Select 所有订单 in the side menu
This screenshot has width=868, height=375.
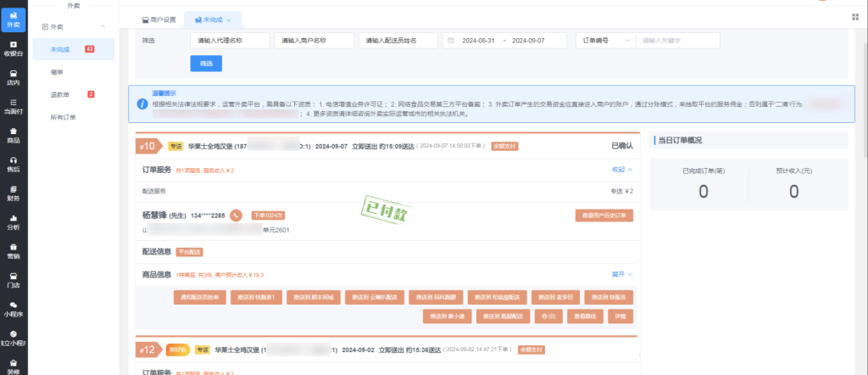point(64,116)
